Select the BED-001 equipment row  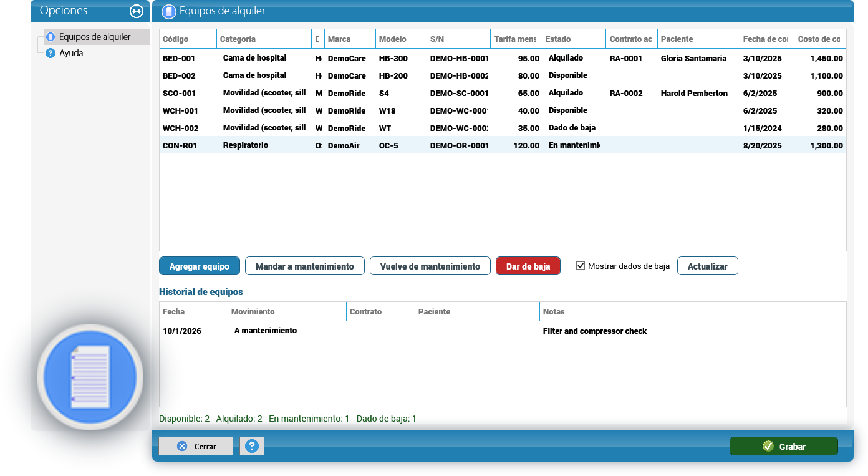click(x=503, y=58)
